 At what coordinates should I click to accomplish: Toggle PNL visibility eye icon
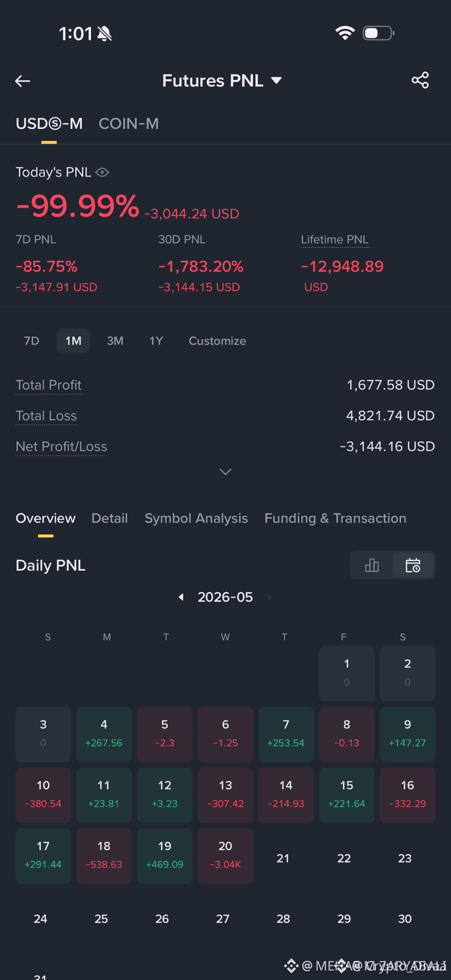102,173
